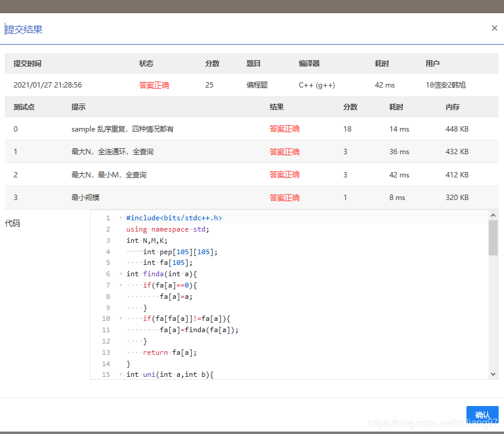Close the 提交结果 dialog with X
The width and height of the screenshot is (504, 434).
coord(494,28)
